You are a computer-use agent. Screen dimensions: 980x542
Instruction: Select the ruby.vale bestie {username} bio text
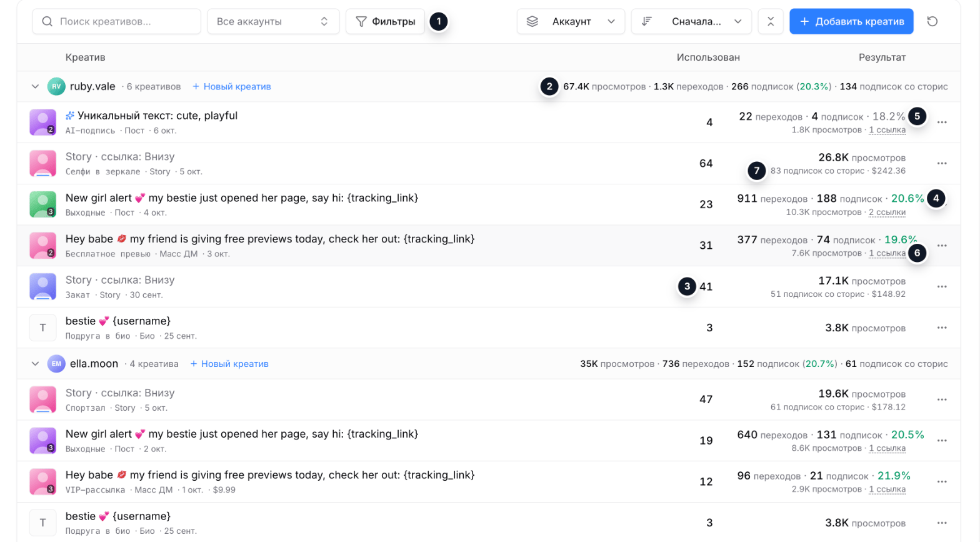point(118,321)
